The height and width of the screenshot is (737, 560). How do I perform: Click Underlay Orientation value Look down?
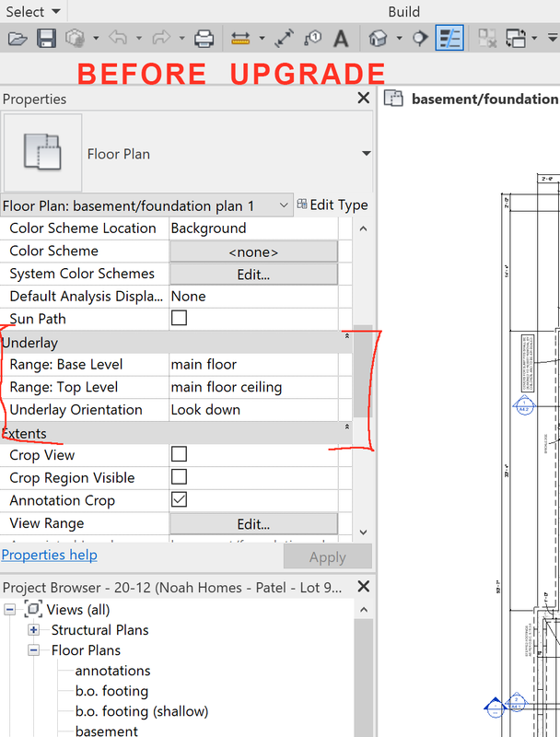tap(253, 410)
